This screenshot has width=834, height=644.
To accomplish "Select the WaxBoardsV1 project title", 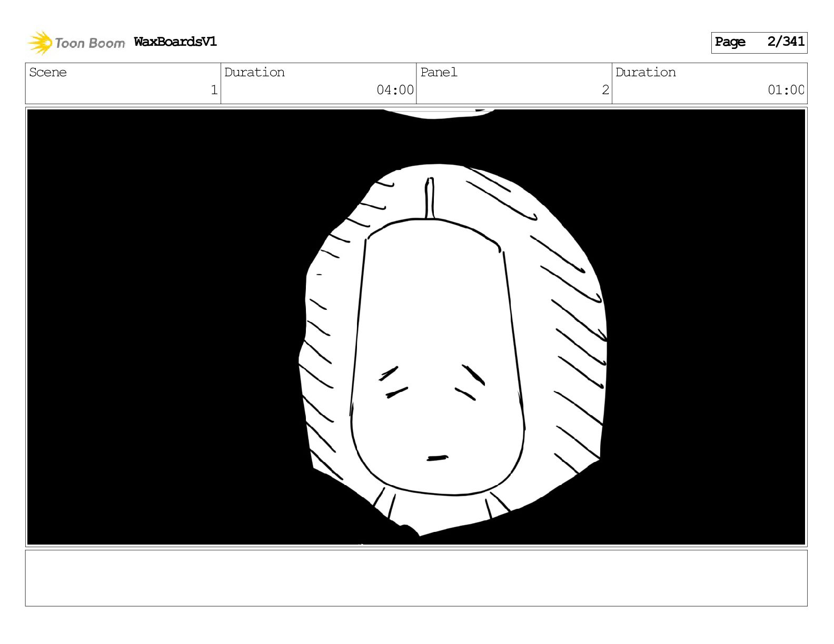I will coord(175,42).
